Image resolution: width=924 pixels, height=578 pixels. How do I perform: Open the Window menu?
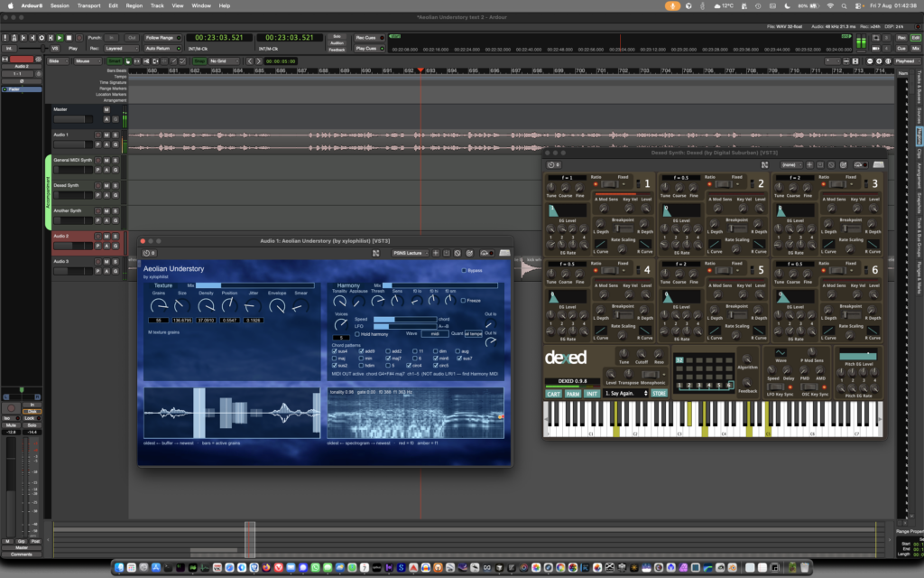pyautogui.click(x=201, y=6)
